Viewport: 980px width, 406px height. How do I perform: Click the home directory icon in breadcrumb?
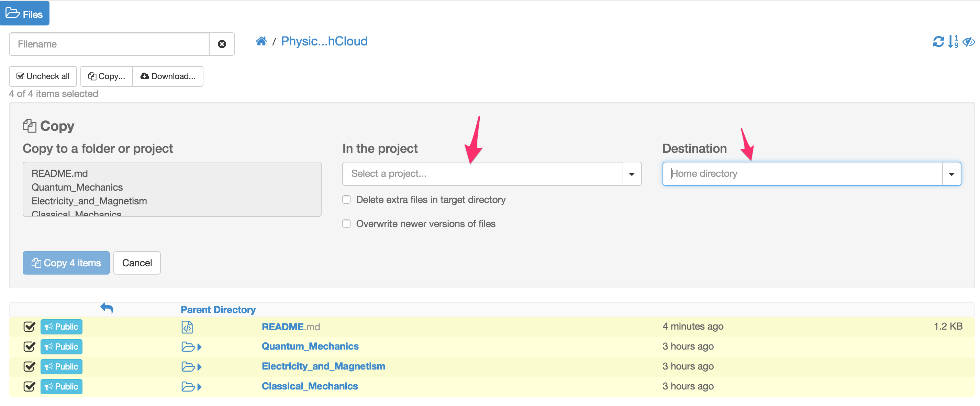(261, 41)
